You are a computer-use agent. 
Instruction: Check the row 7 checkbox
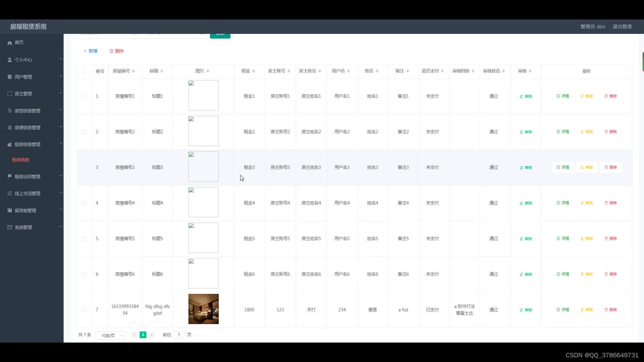[x=84, y=310]
